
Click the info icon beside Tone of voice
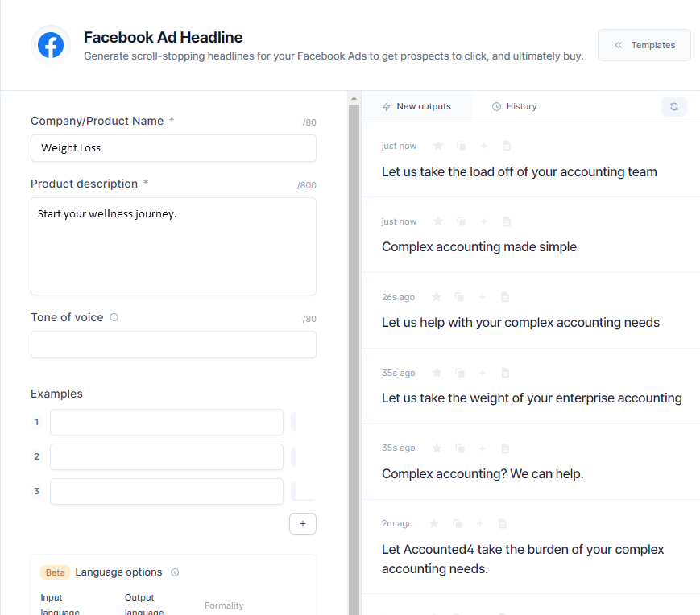pyautogui.click(x=114, y=317)
